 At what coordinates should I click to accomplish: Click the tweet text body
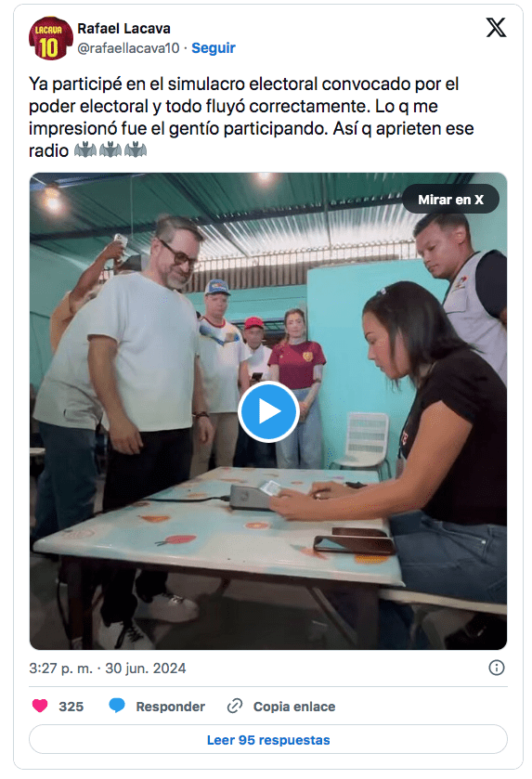[x=252, y=117]
